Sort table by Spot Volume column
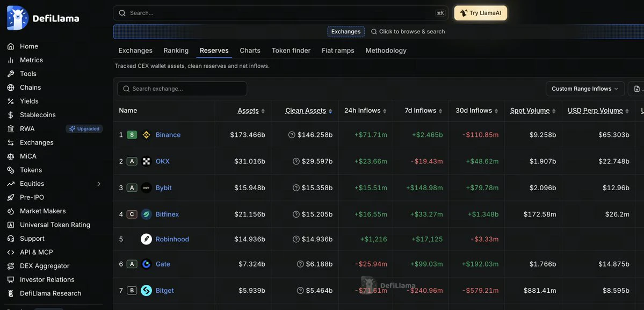 pos(533,111)
